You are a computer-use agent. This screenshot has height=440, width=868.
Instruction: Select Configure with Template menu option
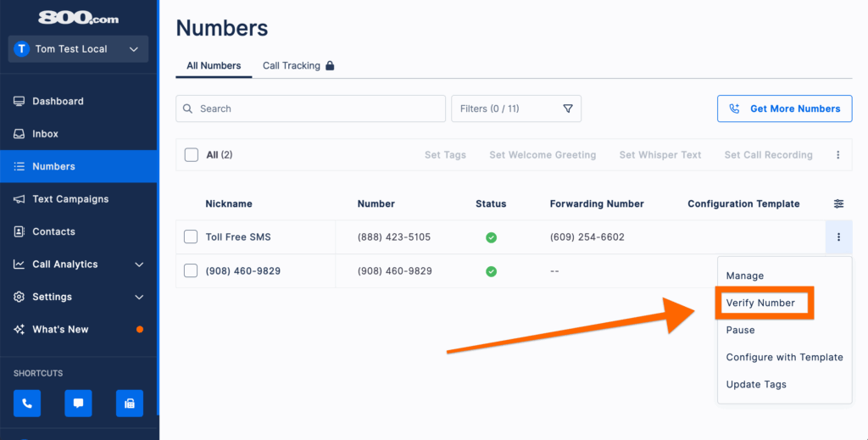(x=784, y=357)
